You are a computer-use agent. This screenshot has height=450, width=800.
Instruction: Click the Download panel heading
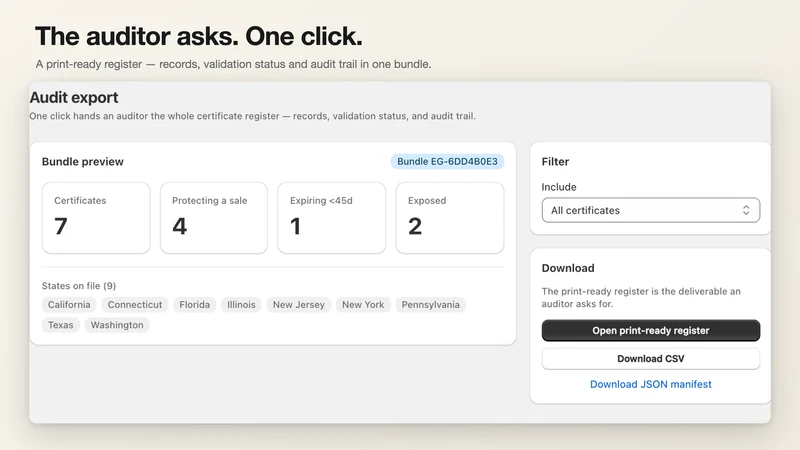(x=568, y=268)
